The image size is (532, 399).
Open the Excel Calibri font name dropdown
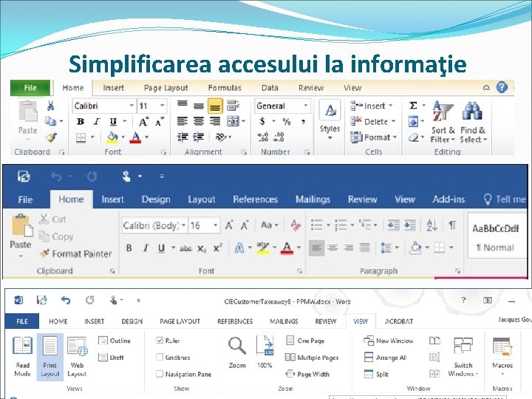pyautogui.click(x=132, y=106)
